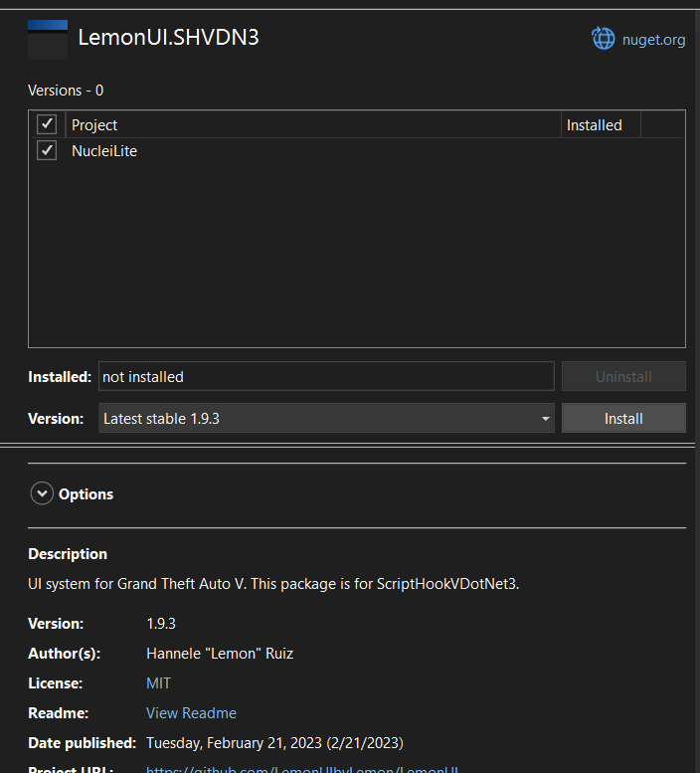Click the version value 1.9.3 in details
Screen dimensions: 700x773
[x=161, y=624]
